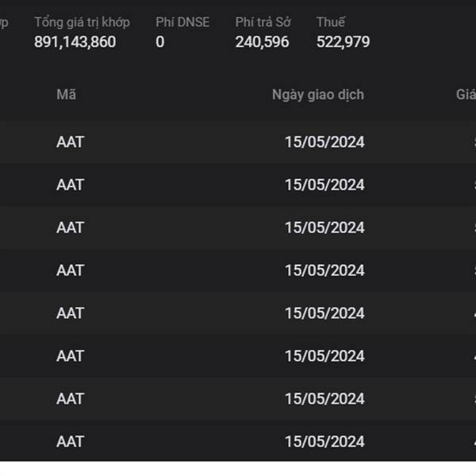Image resolution: width=476 pixels, height=476 pixels.
Task: Sort by the Mã column header
Action: pos(66,94)
